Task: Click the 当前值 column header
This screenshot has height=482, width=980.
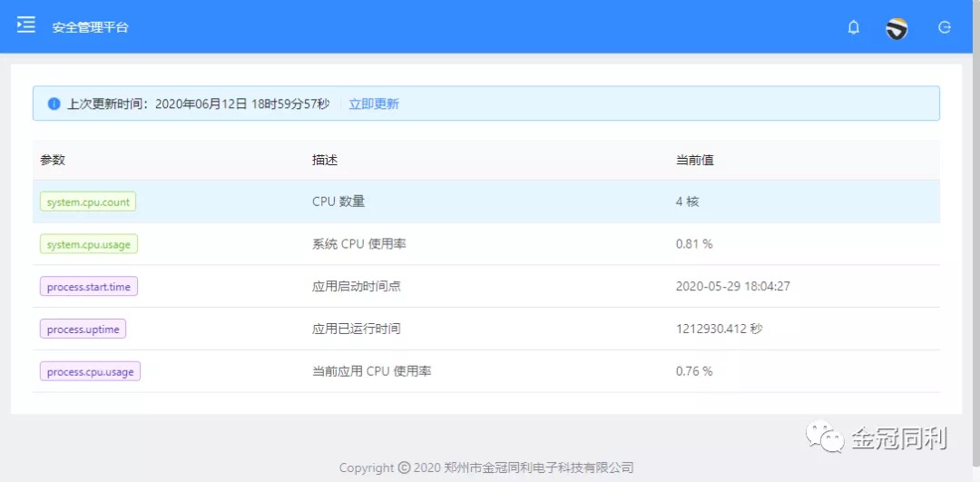Action: [x=694, y=160]
